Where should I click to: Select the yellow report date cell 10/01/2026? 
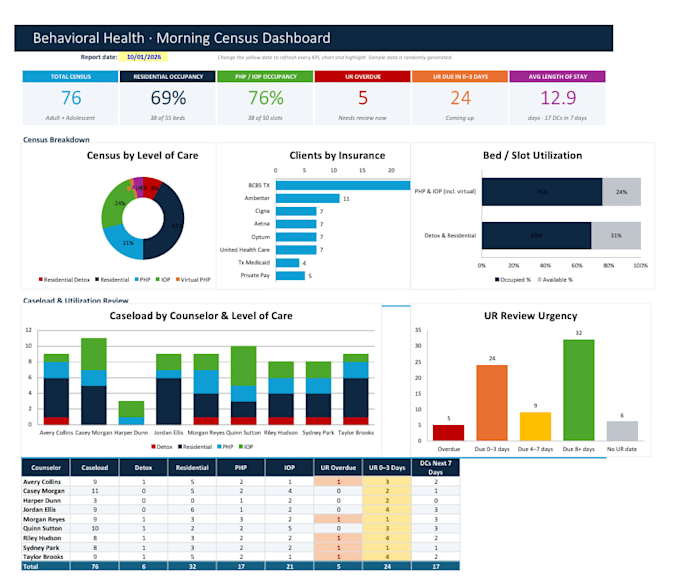144,57
